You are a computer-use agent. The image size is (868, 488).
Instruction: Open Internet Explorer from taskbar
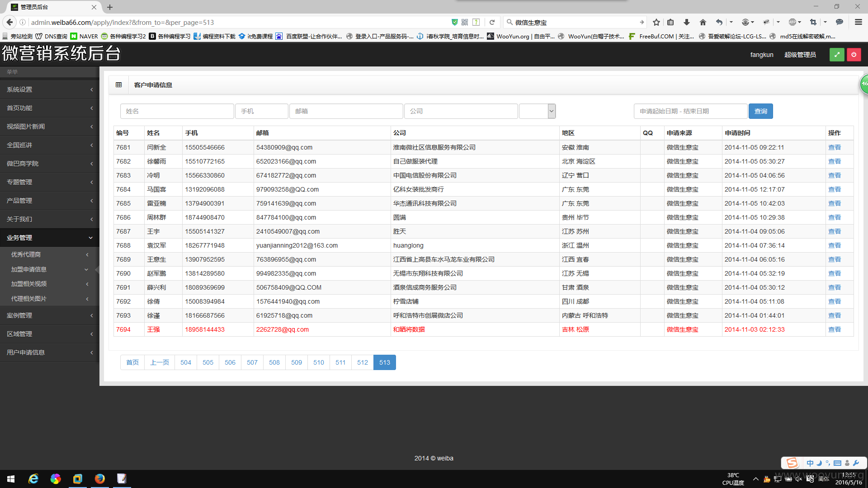tap(33, 479)
